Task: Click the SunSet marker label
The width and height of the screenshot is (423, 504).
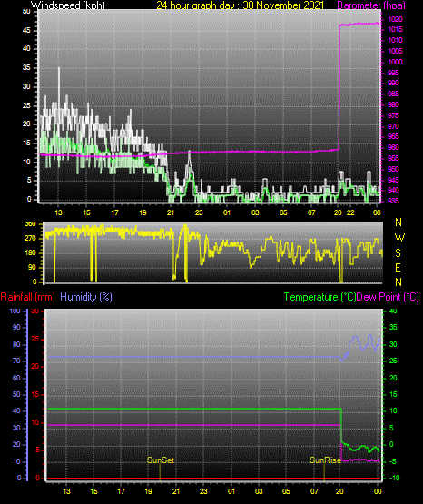Action: pyautogui.click(x=161, y=460)
